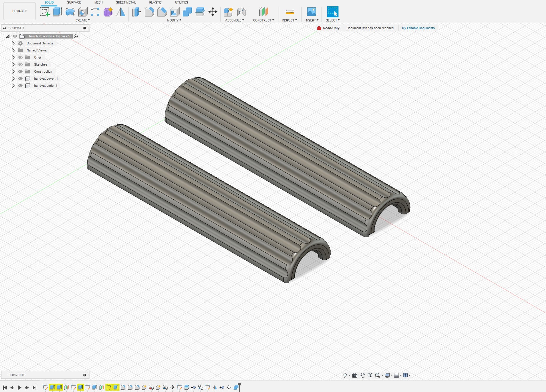Select the Press Pull tool

137,12
